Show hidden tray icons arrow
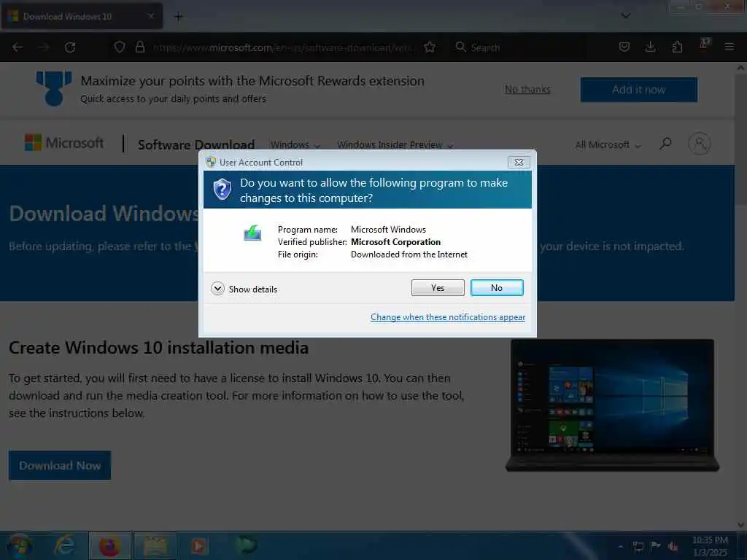The width and height of the screenshot is (747, 560). [x=620, y=546]
